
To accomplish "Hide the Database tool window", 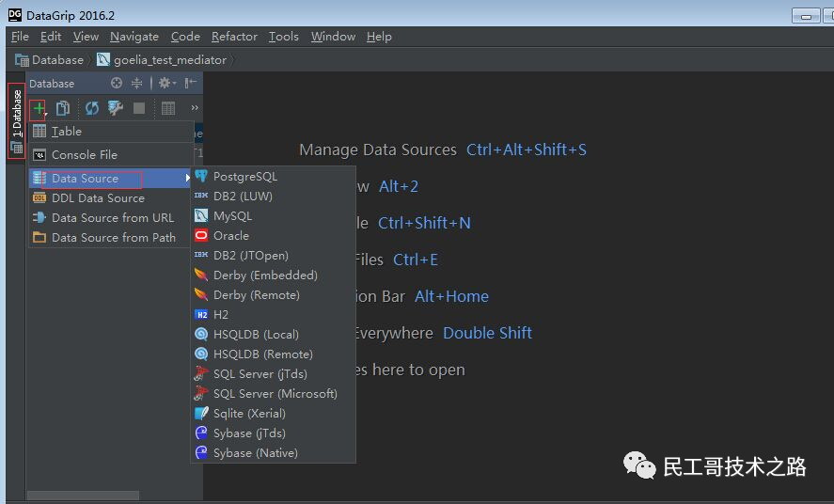I will click(191, 83).
